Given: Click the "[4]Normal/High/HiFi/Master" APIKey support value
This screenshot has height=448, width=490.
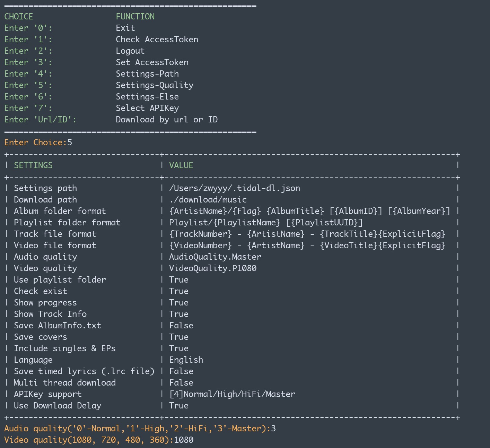Looking at the screenshot, I should click(232, 394).
